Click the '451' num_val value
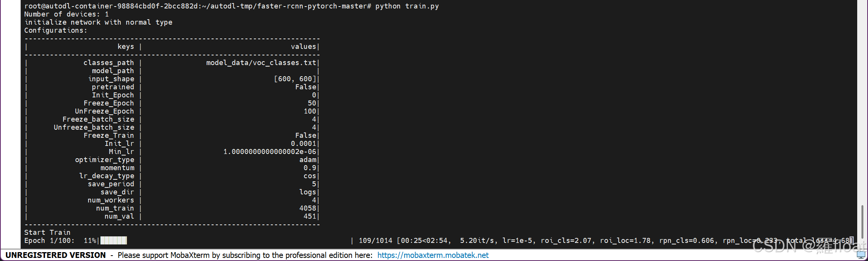Viewport: 868px width, 261px height. click(x=310, y=216)
